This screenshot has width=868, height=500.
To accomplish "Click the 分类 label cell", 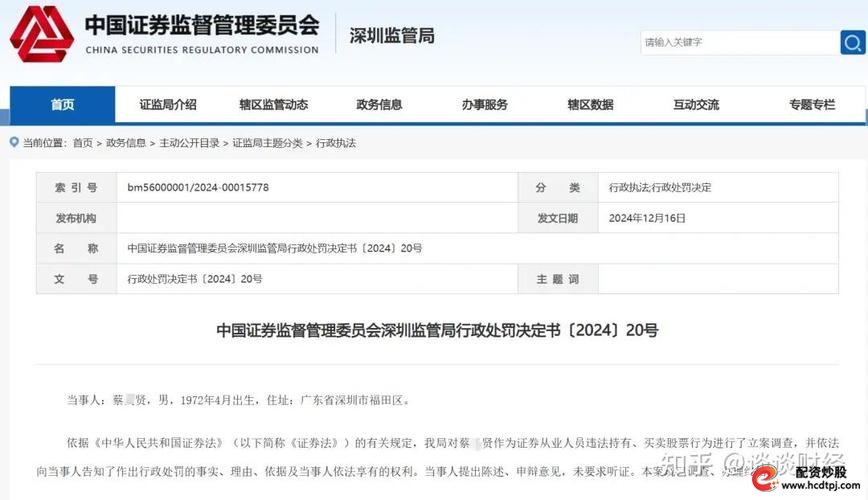I will [558, 187].
